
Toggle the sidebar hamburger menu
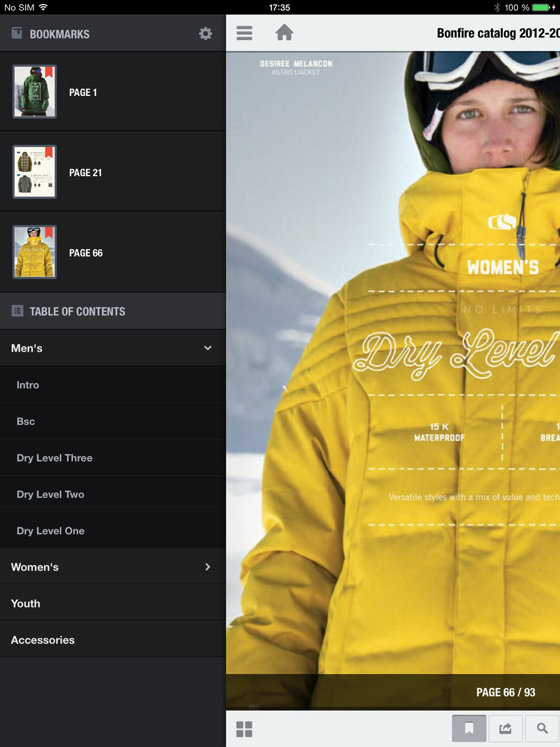coord(245,33)
